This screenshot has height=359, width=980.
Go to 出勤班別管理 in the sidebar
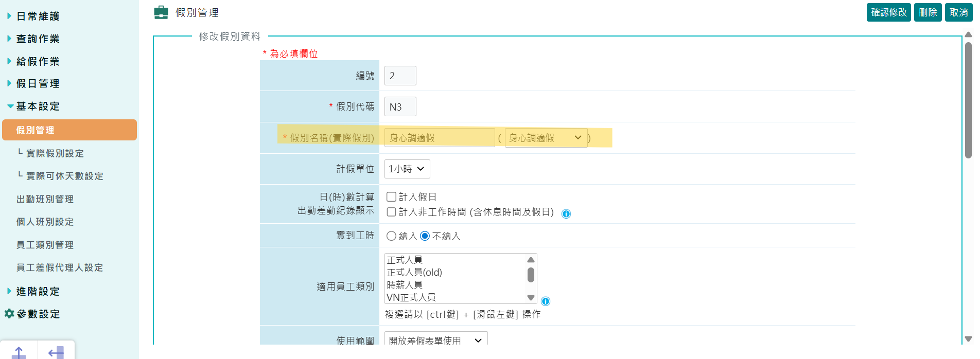45,199
